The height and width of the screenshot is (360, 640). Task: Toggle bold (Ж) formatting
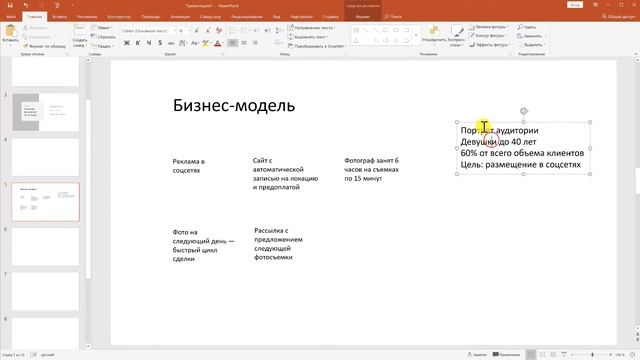127,43
